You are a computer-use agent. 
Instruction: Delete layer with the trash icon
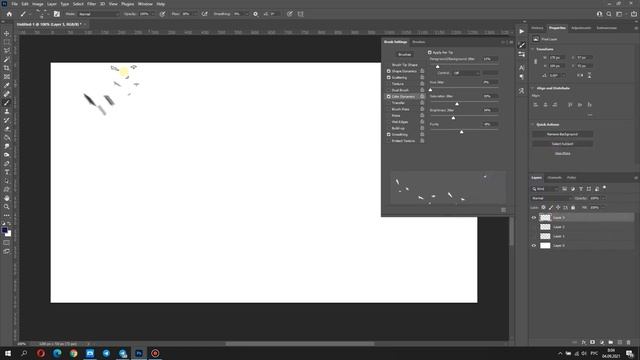point(629,342)
